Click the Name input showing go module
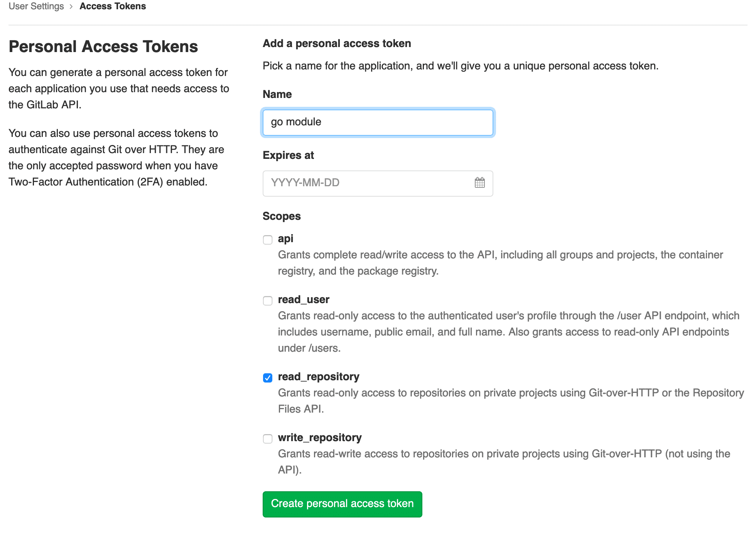756x536 pixels. pos(378,122)
